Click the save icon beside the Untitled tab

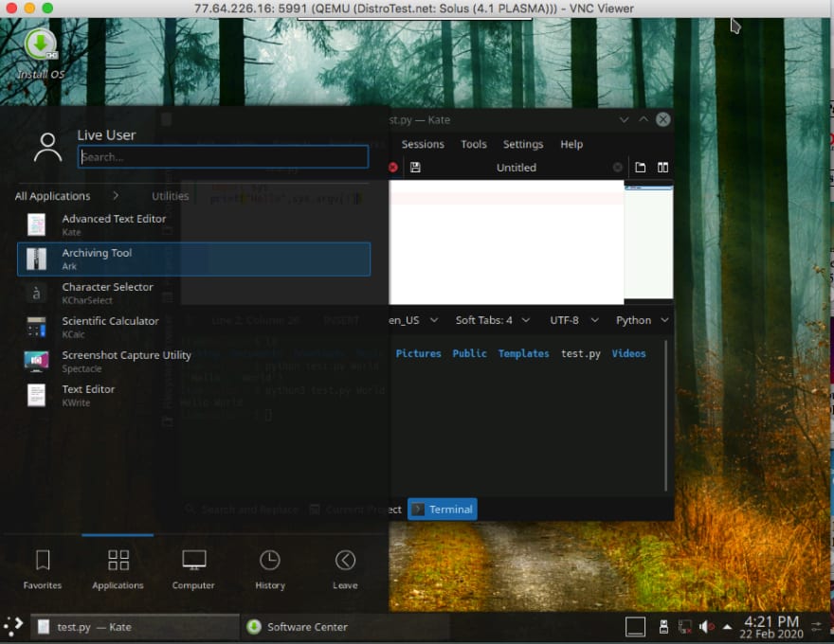coord(415,168)
